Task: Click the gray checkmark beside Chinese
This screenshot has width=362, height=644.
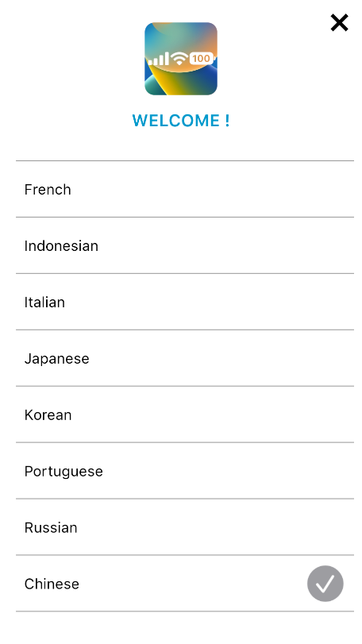Action: tap(325, 584)
